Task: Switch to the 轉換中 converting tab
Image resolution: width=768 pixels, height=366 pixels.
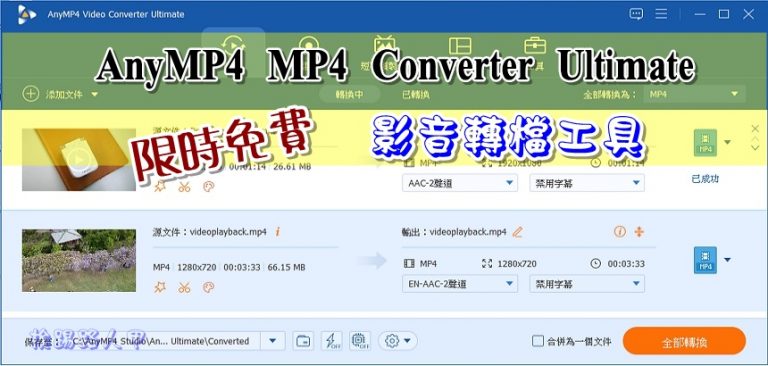Action: (349, 95)
